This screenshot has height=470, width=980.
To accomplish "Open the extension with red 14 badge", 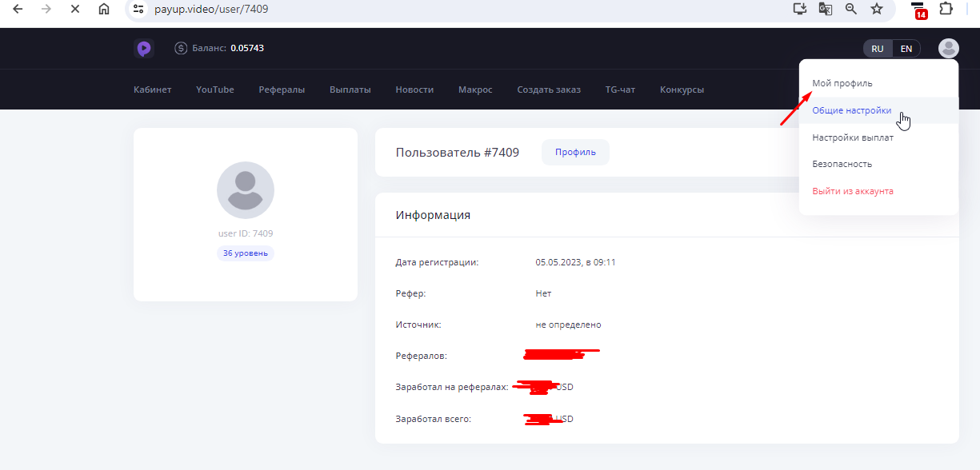I will point(920,10).
